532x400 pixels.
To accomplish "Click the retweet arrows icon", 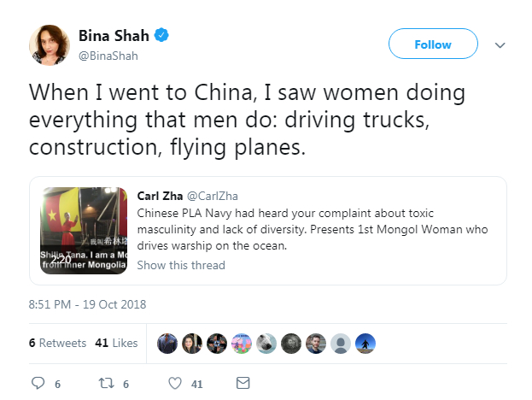I will [x=108, y=384].
